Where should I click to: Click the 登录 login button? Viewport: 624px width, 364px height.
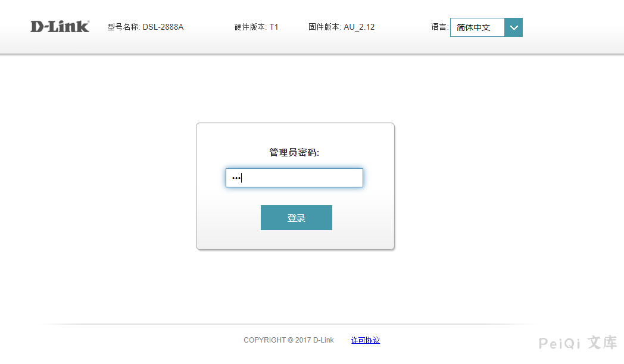(296, 217)
